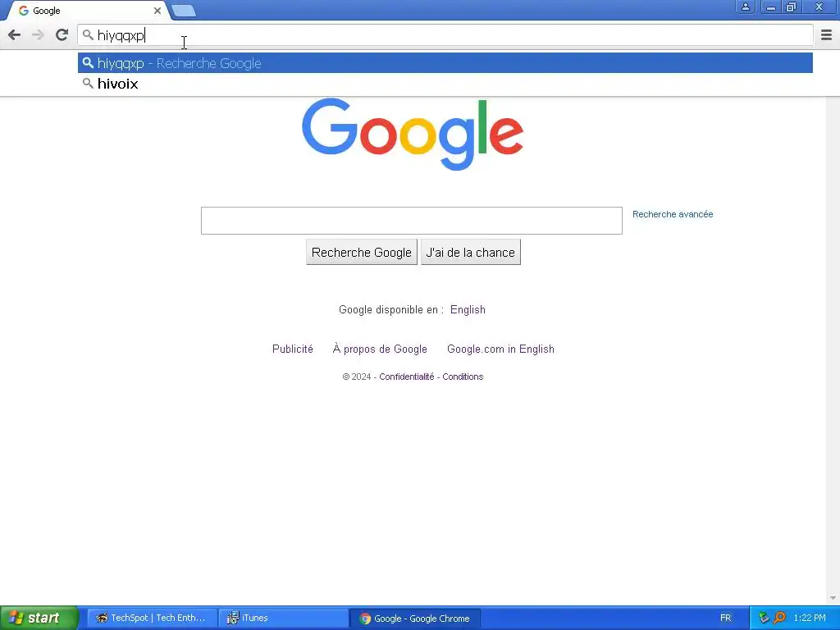Open the Windows start menu

(x=39, y=618)
